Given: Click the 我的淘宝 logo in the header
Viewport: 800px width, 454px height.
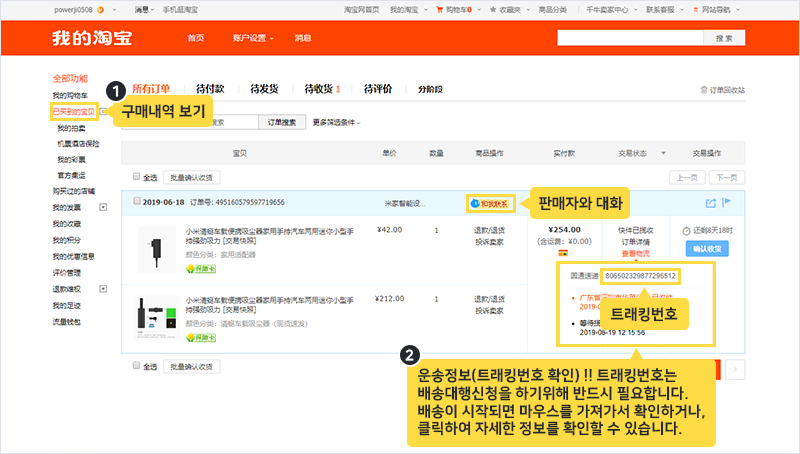Looking at the screenshot, I should 92,38.
